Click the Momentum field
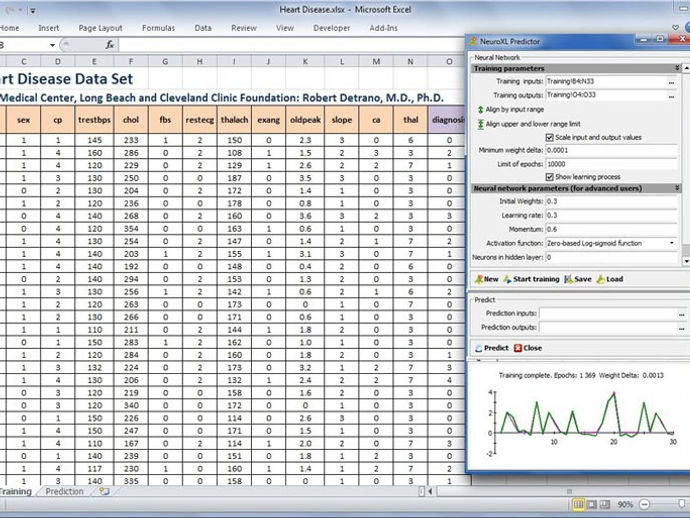 pos(611,230)
